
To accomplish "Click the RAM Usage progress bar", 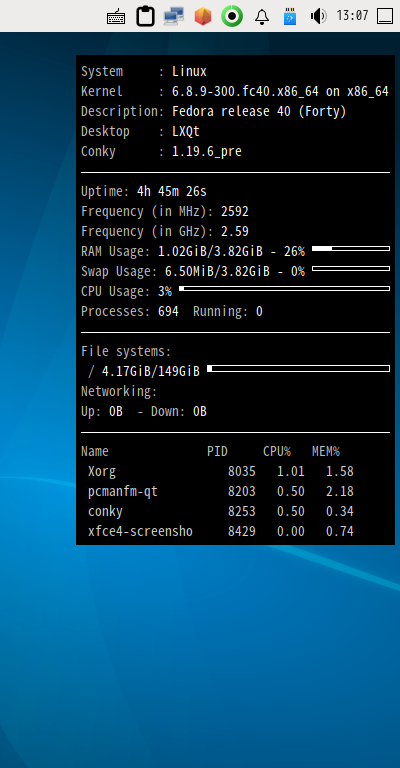I will (351, 249).
